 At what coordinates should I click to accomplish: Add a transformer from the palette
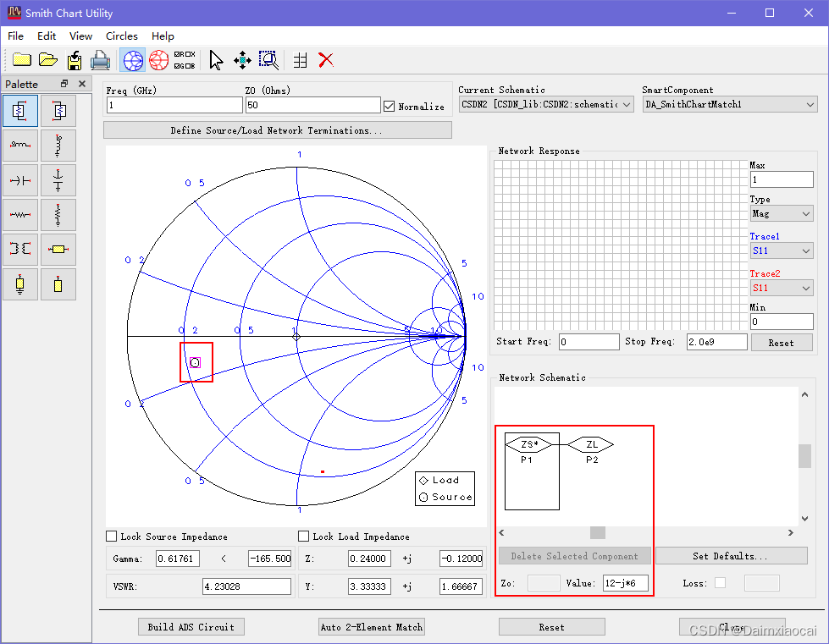(20, 250)
